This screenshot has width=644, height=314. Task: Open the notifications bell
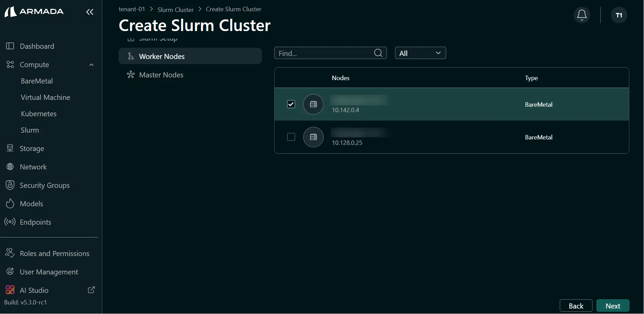click(582, 15)
